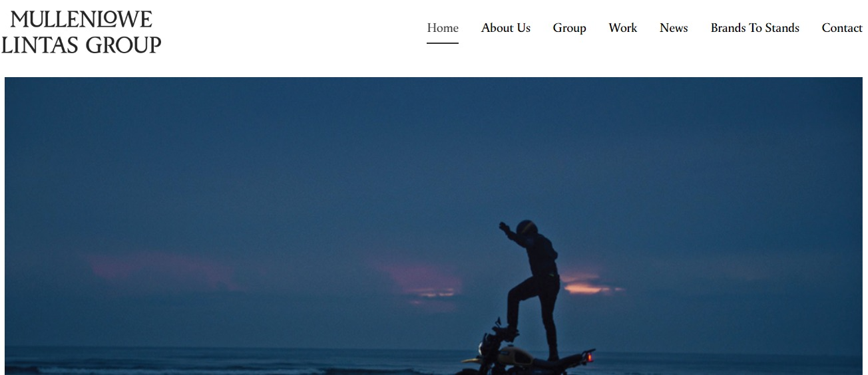Viewport: 868px width, 375px height.
Task: Click the LINTAS GROUP text in logo
Action: click(81, 45)
